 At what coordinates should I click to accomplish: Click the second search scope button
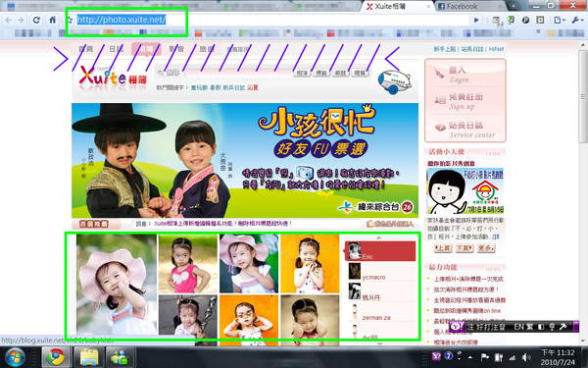[321, 73]
